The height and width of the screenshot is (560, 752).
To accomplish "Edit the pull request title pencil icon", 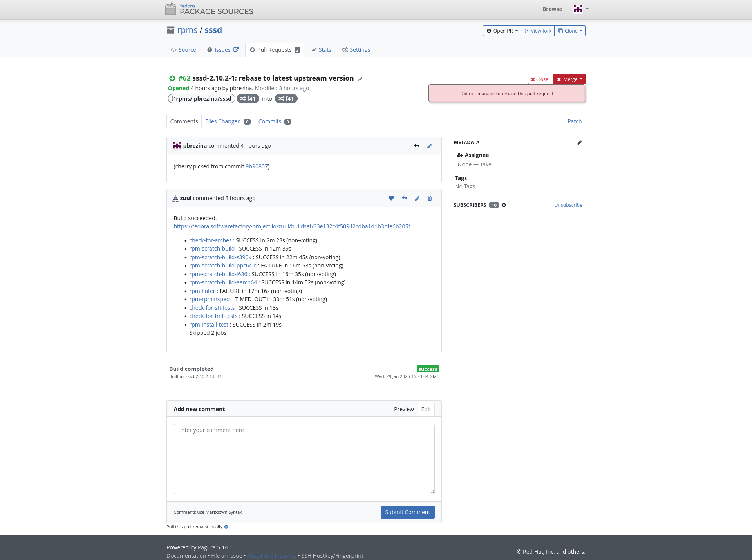I will pyautogui.click(x=360, y=79).
